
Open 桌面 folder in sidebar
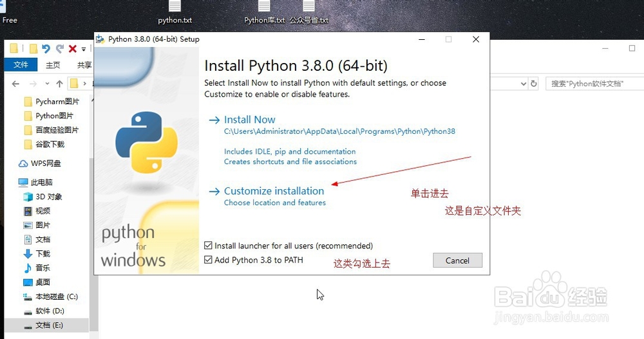point(37,282)
